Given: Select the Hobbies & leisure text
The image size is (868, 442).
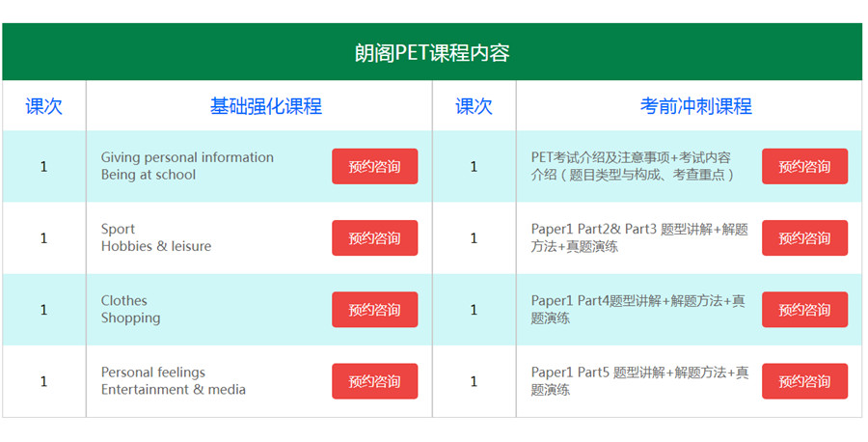Looking at the screenshot, I should pos(156,246).
